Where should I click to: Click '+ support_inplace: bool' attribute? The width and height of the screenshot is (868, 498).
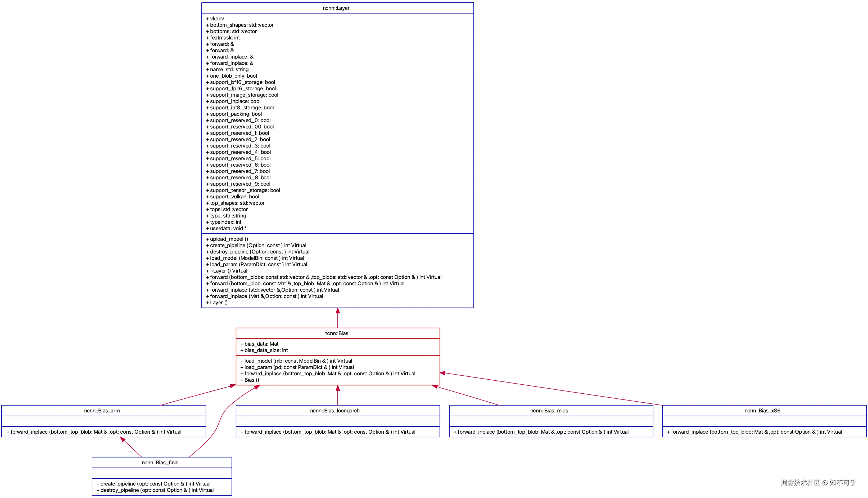233,101
